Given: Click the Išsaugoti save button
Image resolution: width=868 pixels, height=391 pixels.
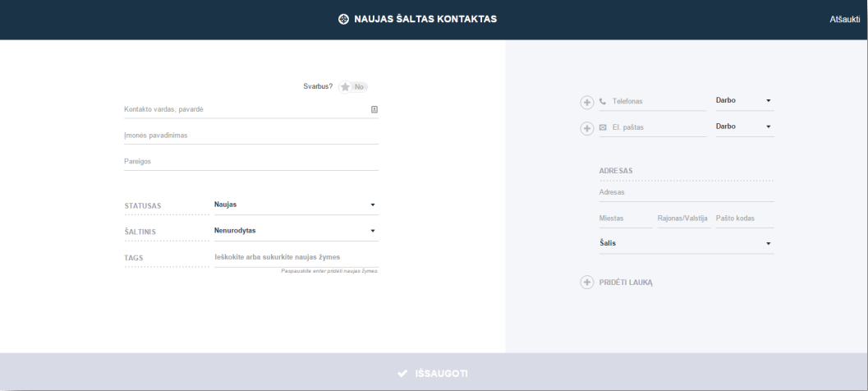Looking at the screenshot, I should point(434,372).
